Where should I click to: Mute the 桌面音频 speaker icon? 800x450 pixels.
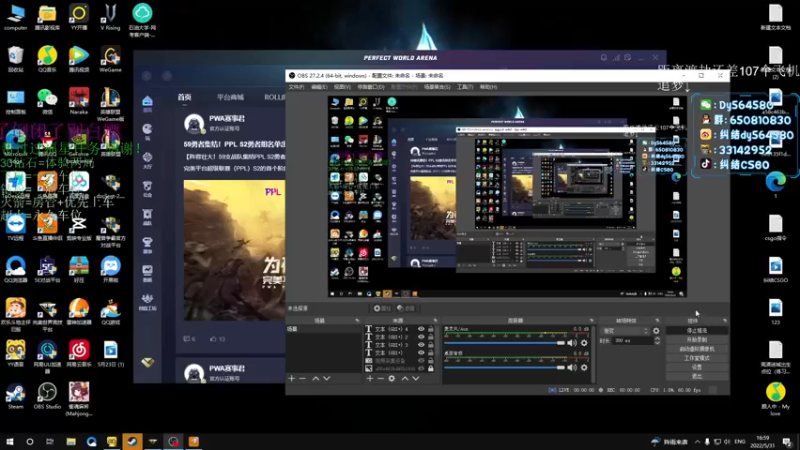(x=572, y=367)
